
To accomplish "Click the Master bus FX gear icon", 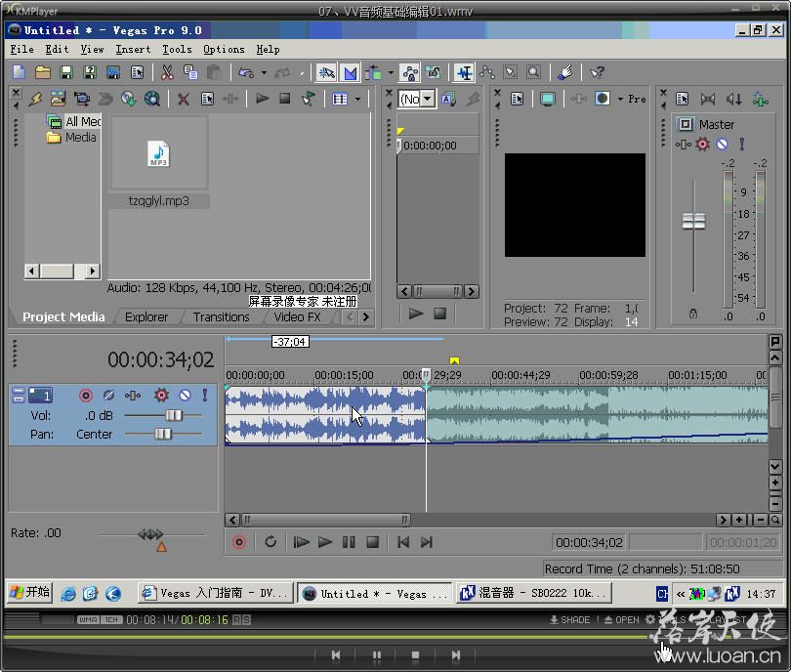I will coord(702,145).
